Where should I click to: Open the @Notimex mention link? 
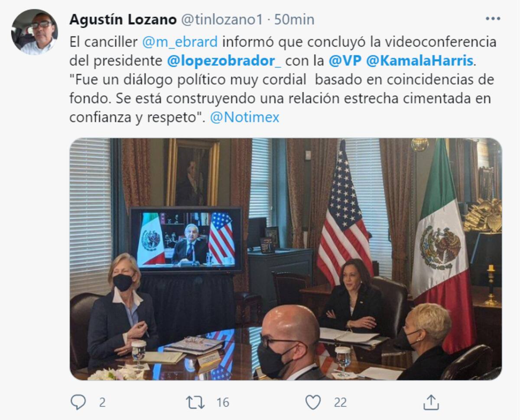(x=244, y=117)
